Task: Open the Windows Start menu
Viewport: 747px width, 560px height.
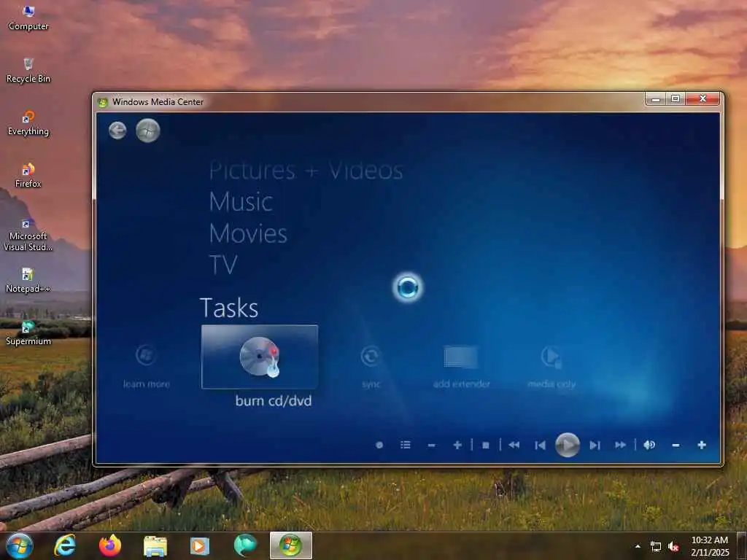Action: click(x=20, y=545)
